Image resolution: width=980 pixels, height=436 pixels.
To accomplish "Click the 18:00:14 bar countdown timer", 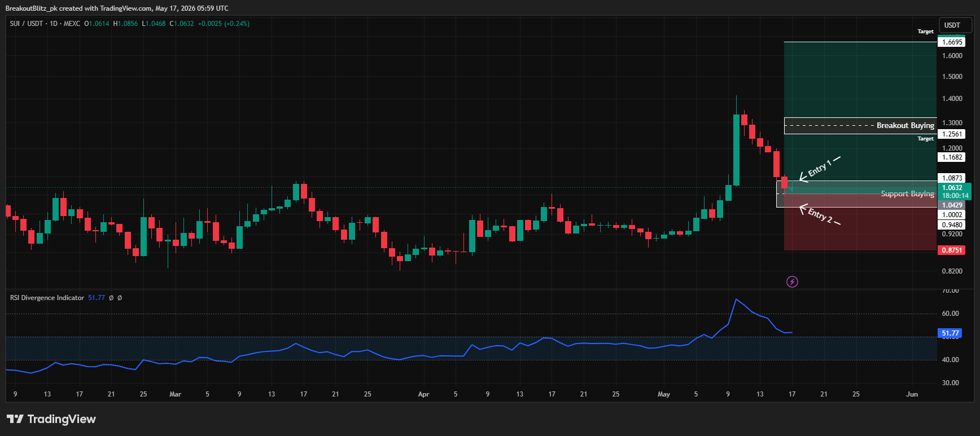I will [955, 196].
